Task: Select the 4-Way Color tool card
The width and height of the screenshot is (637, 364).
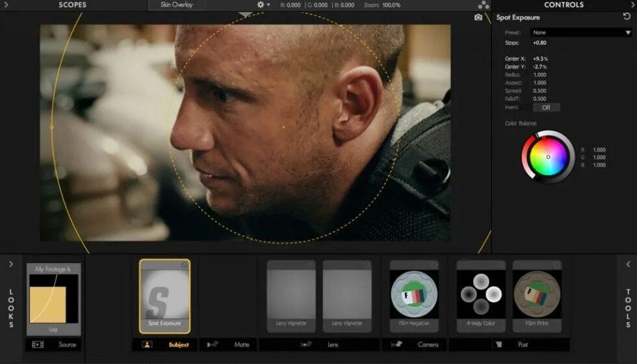Action: pyautogui.click(x=481, y=296)
